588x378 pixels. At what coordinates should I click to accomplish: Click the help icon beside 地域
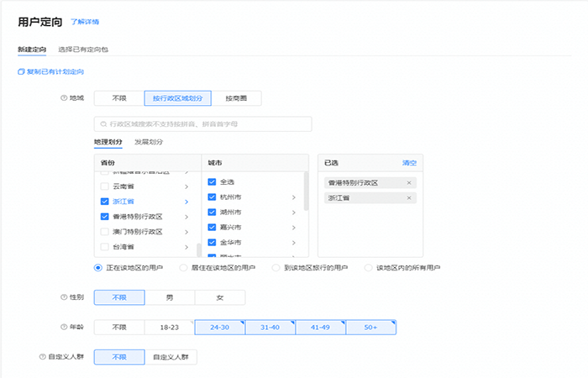(x=64, y=98)
